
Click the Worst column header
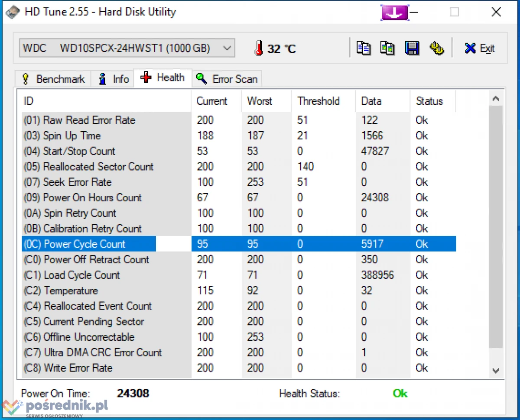(x=266, y=101)
